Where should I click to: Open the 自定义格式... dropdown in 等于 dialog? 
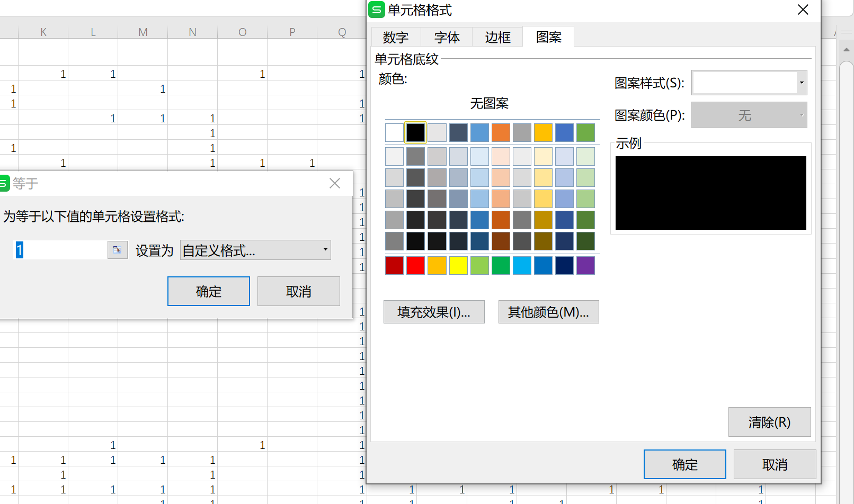(x=255, y=250)
